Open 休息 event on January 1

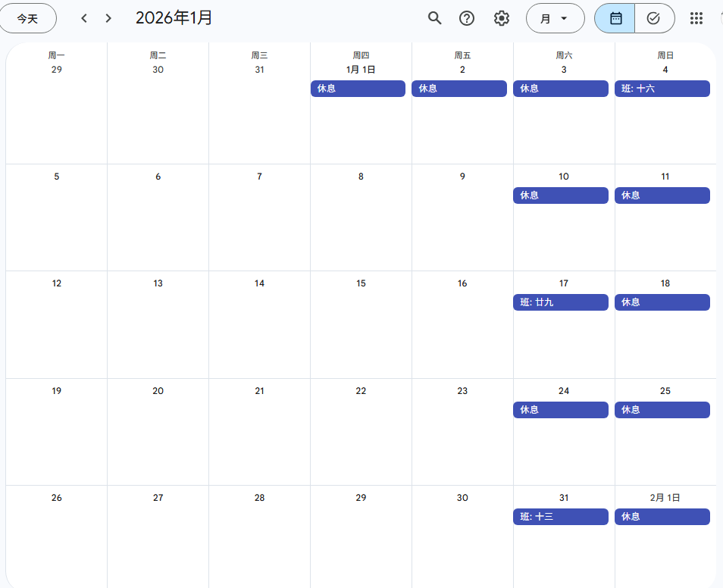pyautogui.click(x=358, y=89)
